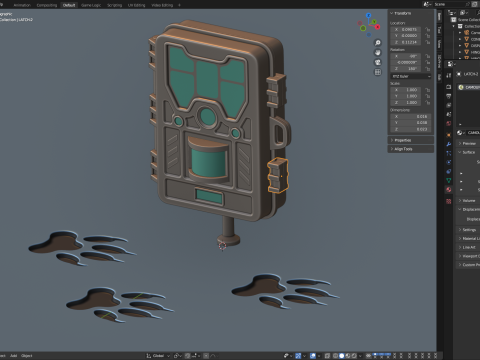Toggle Location Z lock
The height and width of the screenshot is (360, 480).
(x=428, y=42)
